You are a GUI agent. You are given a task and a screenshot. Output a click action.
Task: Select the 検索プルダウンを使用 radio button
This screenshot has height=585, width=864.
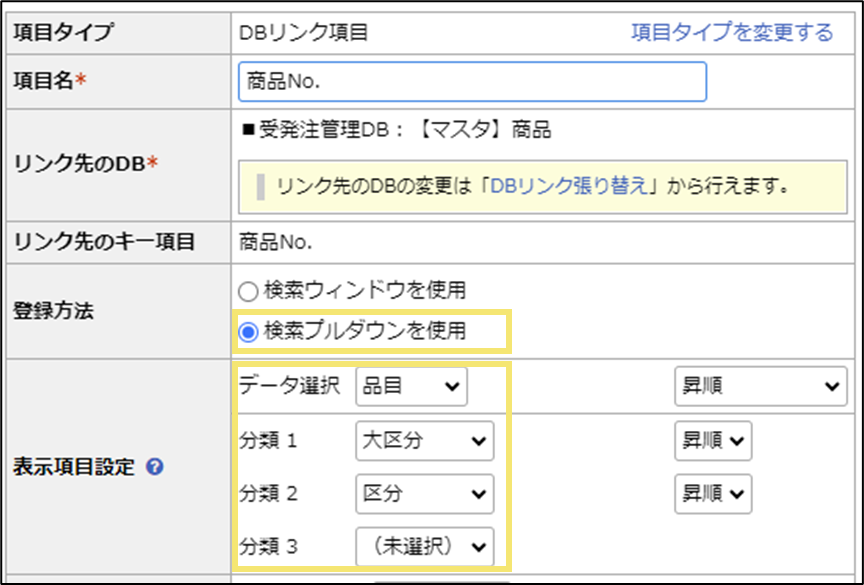click(x=249, y=331)
